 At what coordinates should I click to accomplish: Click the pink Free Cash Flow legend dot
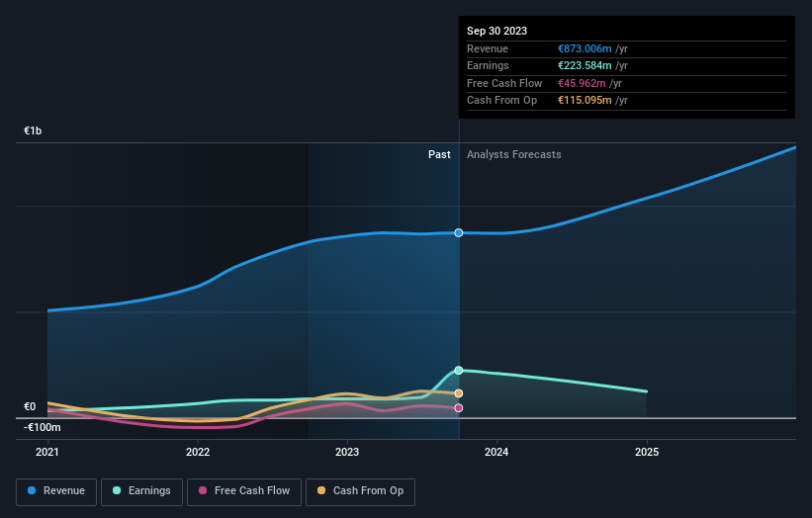pos(203,490)
